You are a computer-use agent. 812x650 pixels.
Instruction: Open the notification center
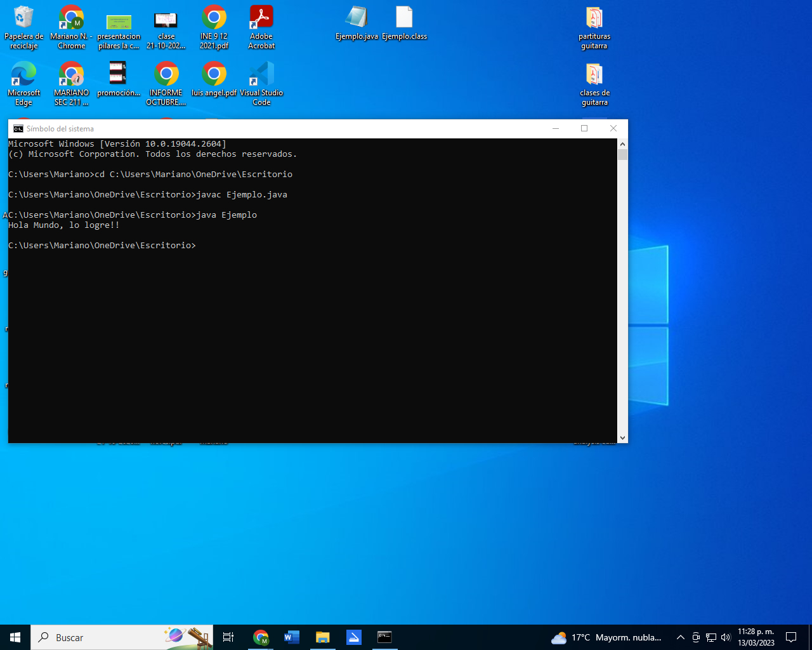tap(791, 637)
